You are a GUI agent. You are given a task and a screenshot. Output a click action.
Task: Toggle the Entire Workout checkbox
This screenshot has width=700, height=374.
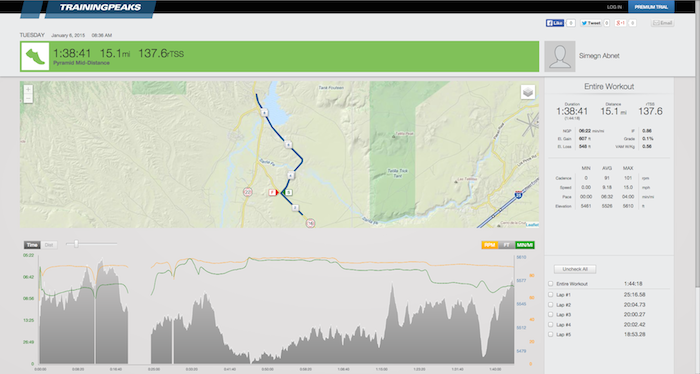(550, 284)
